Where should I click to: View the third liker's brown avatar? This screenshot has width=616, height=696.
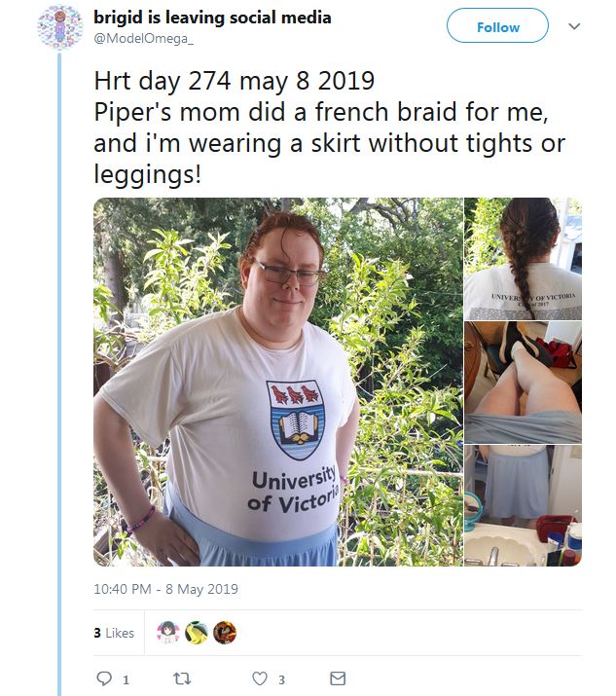[225, 633]
